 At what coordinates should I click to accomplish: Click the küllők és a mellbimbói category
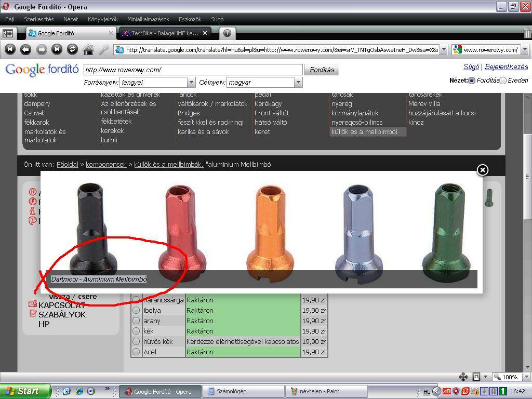[x=368, y=131]
